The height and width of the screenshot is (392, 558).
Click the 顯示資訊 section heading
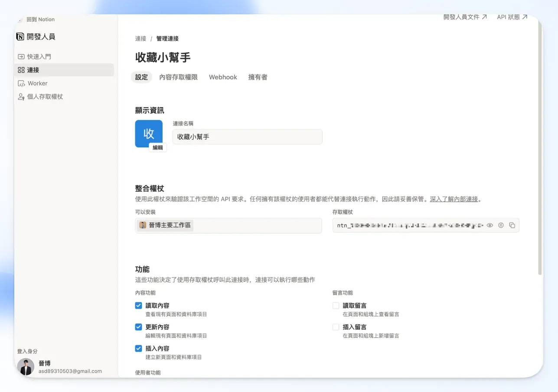coord(150,111)
